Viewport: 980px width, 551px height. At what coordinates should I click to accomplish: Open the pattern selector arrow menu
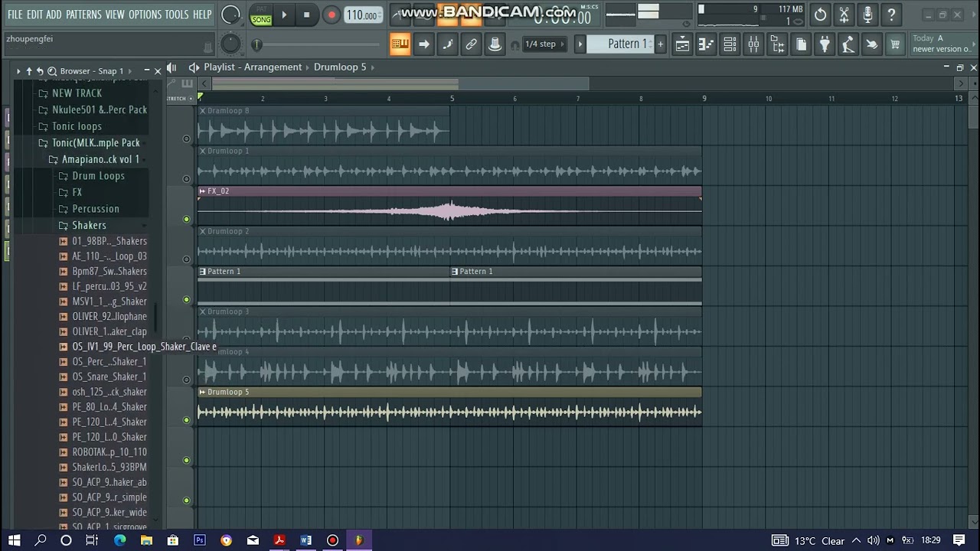[x=580, y=44]
